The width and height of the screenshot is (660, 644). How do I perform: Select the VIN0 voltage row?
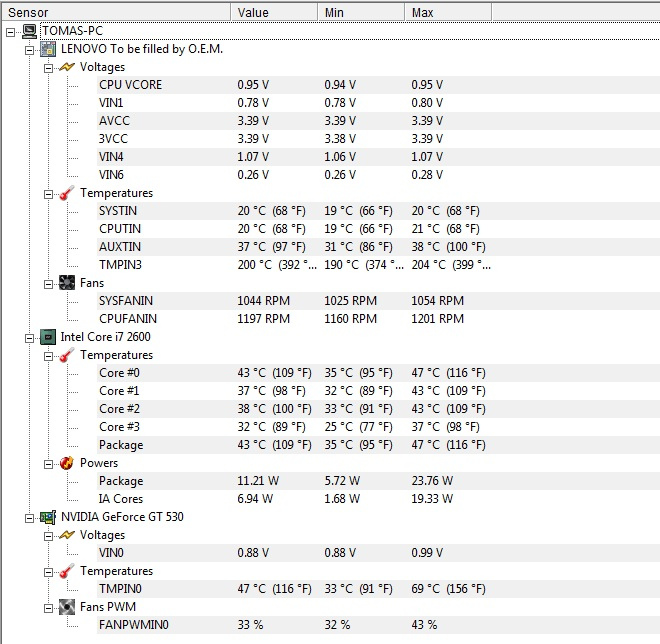pos(378,553)
